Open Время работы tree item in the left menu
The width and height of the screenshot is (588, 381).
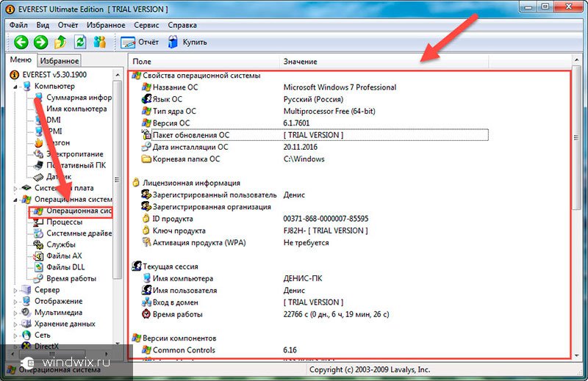tap(65, 278)
